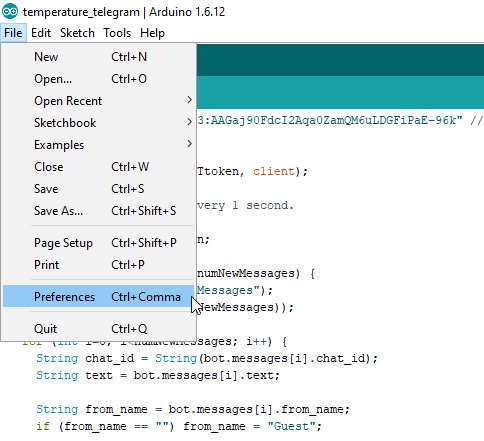
Task: Click the Arduino logo icon in title bar
Action: click(x=10, y=11)
